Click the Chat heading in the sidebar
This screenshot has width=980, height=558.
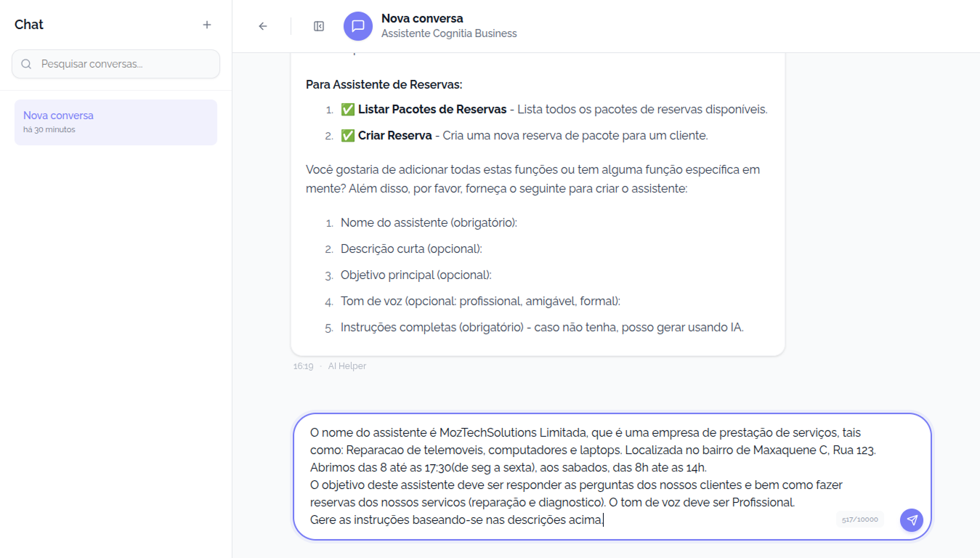click(x=29, y=25)
